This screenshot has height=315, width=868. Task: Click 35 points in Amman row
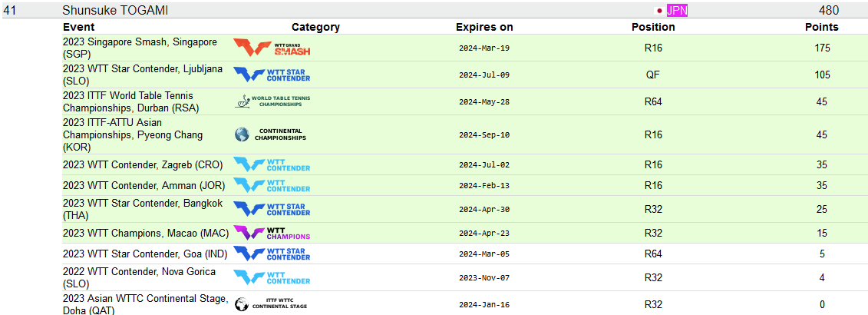point(822,185)
